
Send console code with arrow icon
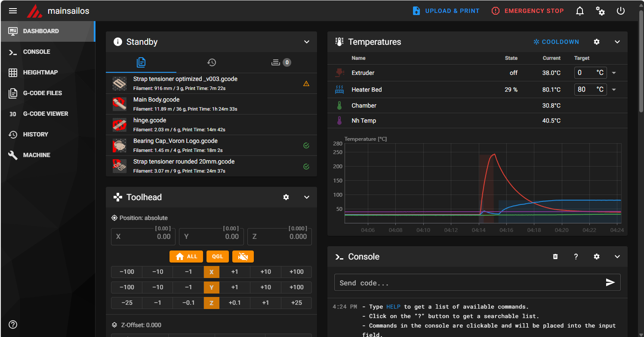[610, 282]
